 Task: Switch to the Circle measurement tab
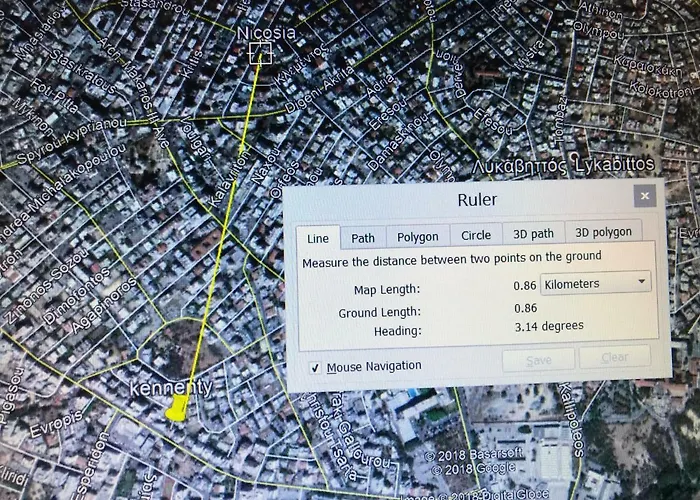click(x=476, y=235)
